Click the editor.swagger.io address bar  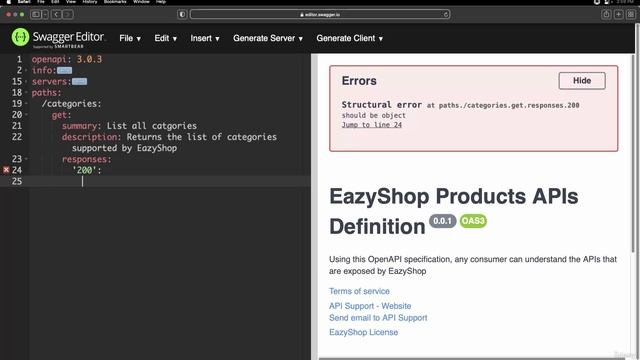pyautogui.click(x=320, y=15)
